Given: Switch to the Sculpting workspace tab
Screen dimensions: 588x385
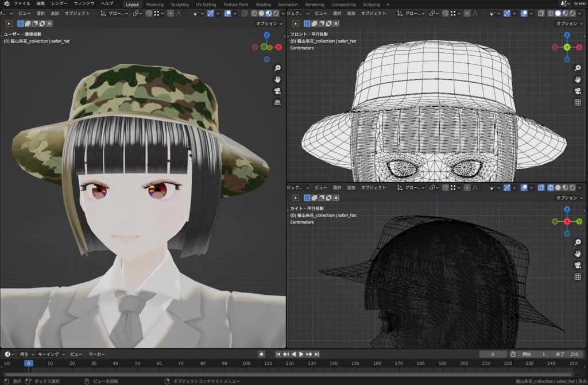Looking at the screenshot, I should pyautogui.click(x=179, y=4).
